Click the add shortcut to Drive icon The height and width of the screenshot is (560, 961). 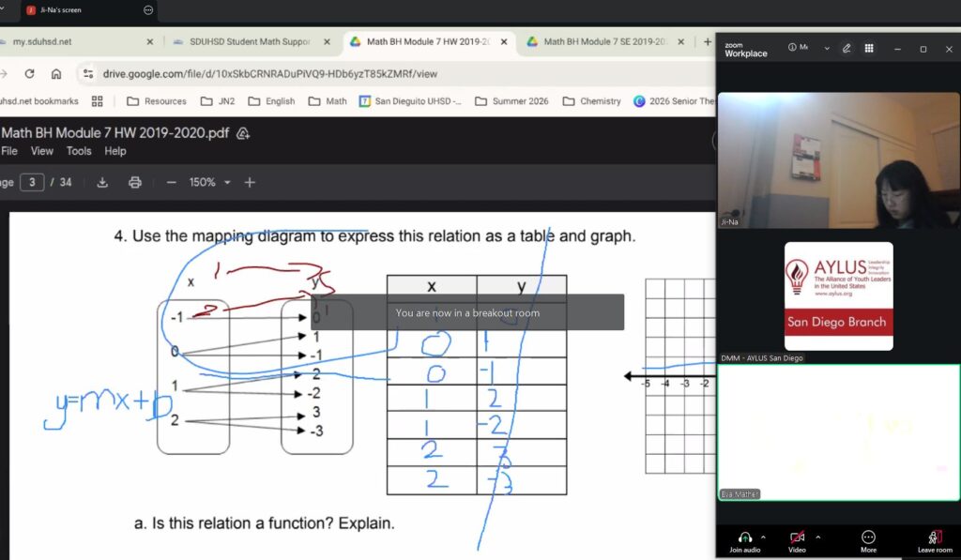243,133
